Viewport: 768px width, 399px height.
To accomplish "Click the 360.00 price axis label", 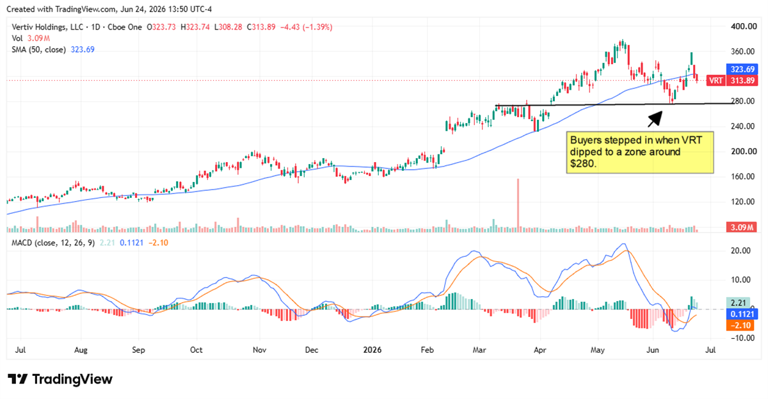I will click(x=744, y=51).
